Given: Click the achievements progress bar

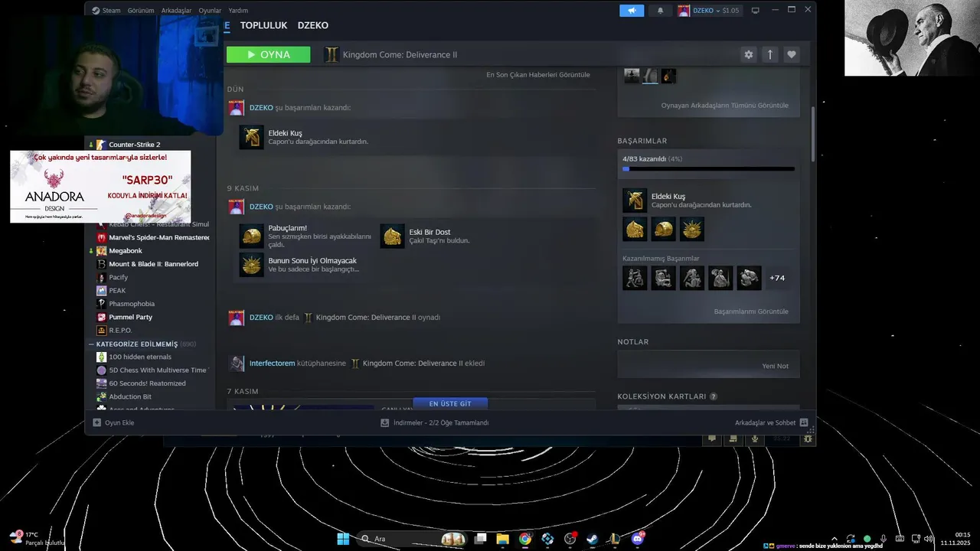Looking at the screenshot, I should pos(708,168).
